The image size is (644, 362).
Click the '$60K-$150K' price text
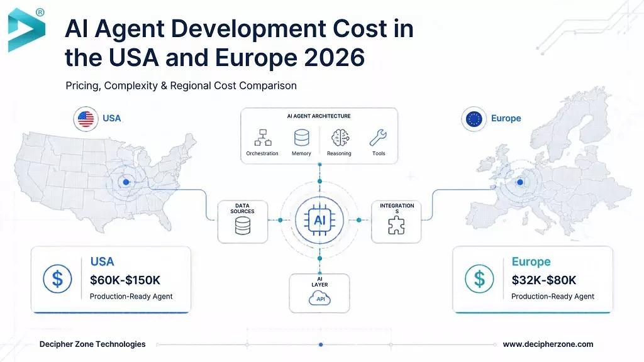pyautogui.click(x=125, y=280)
